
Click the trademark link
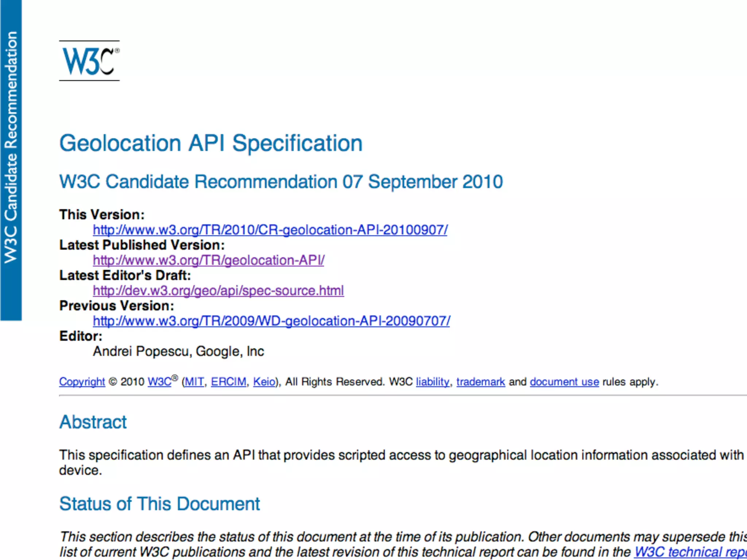pos(480,382)
